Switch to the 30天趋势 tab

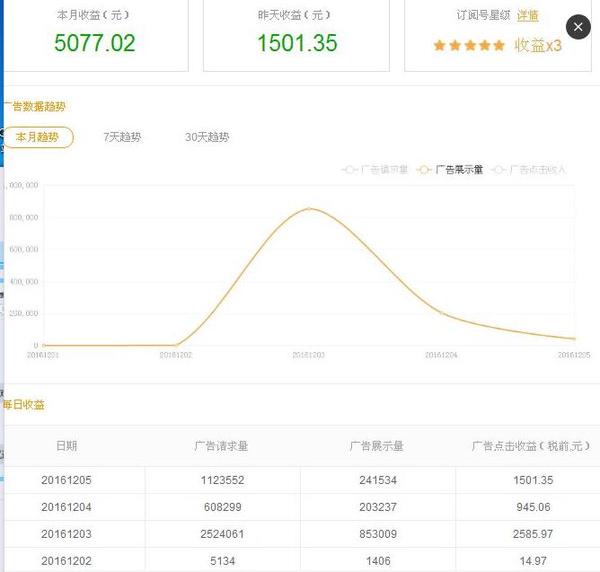(x=207, y=137)
